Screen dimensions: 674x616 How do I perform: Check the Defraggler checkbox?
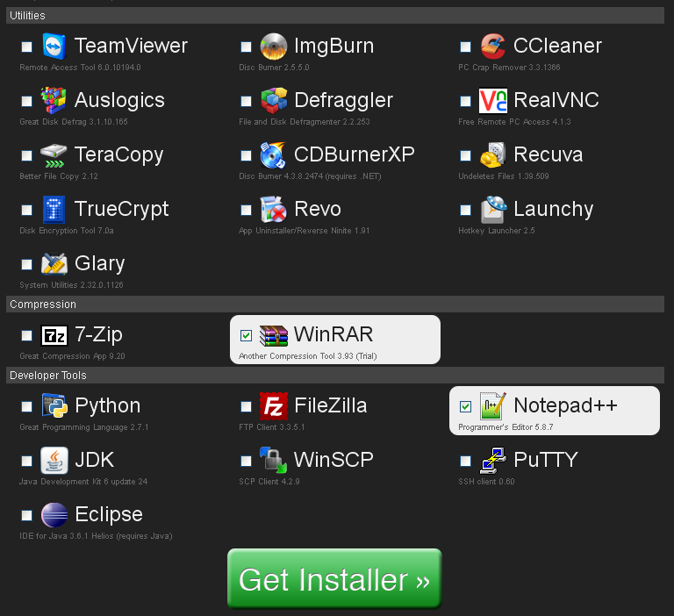(x=246, y=101)
